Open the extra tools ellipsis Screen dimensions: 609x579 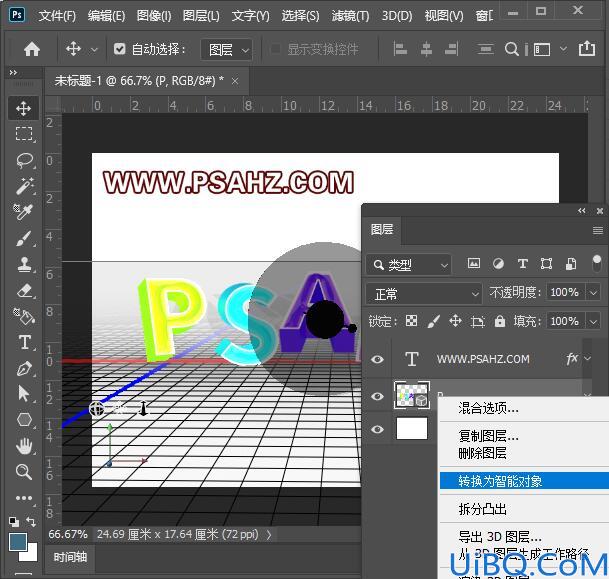24,498
